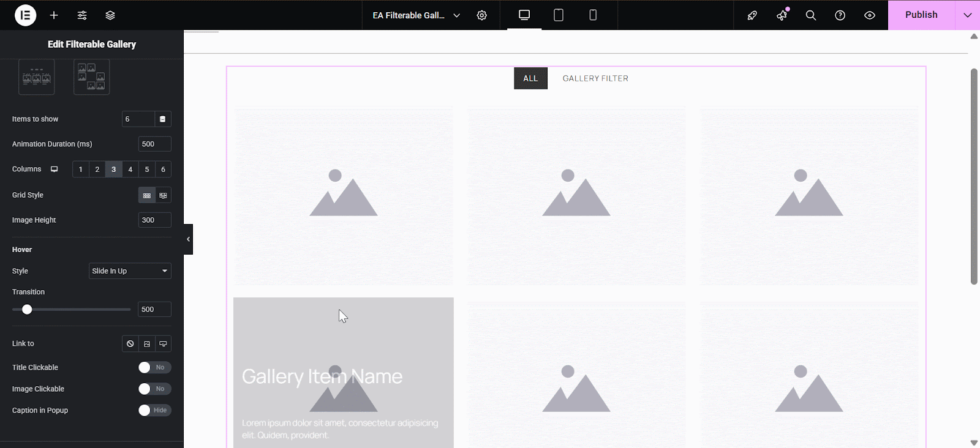Click the Gallery Item Name title
The width and height of the screenshot is (980, 448).
click(x=322, y=376)
